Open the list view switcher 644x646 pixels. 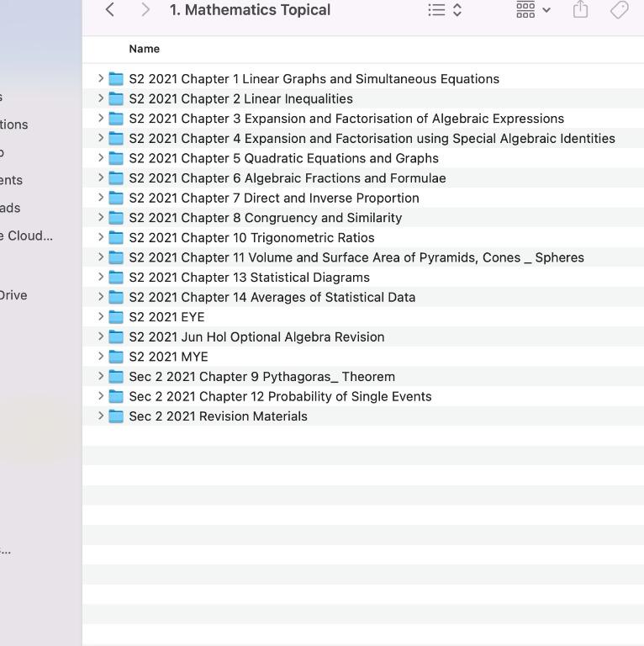[x=445, y=10]
